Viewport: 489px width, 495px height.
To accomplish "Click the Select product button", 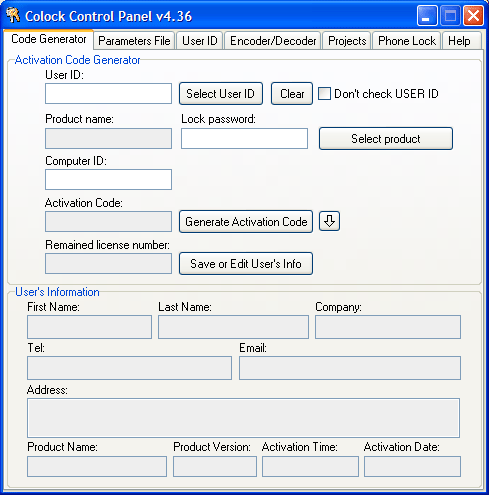I will click(x=386, y=138).
